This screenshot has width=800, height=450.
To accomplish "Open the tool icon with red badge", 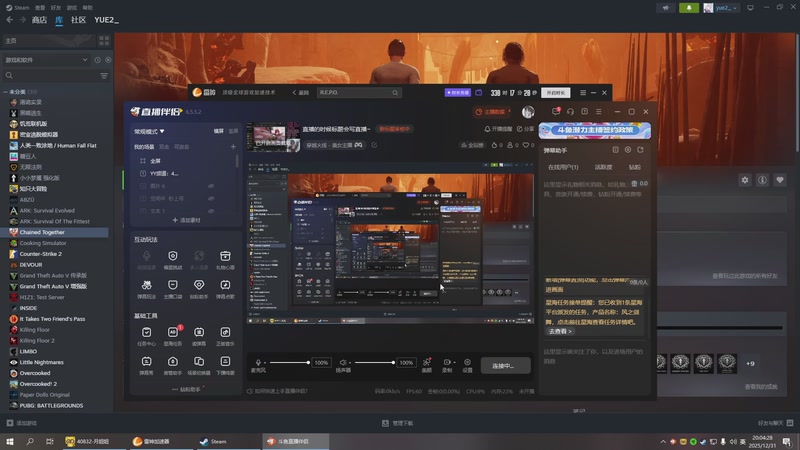I will click(x=173, y=336).
